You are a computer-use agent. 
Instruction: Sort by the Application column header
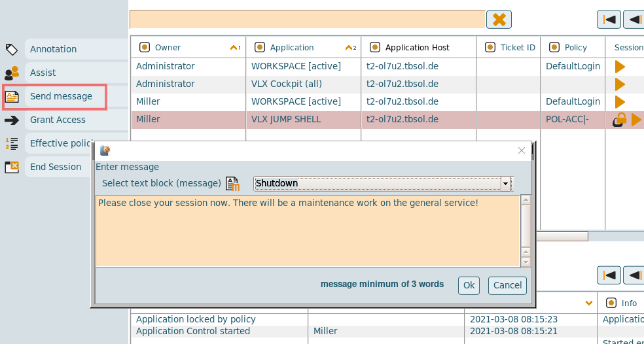[x=292, y=47]
